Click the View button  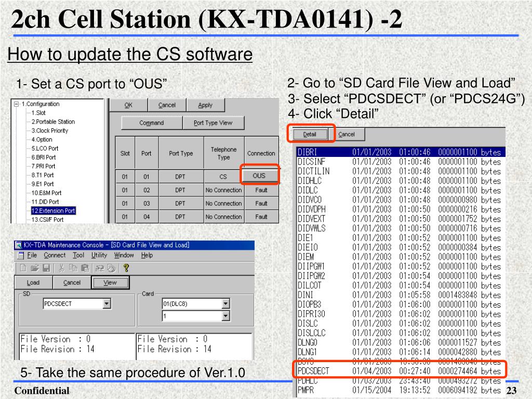tap(110, 282)
